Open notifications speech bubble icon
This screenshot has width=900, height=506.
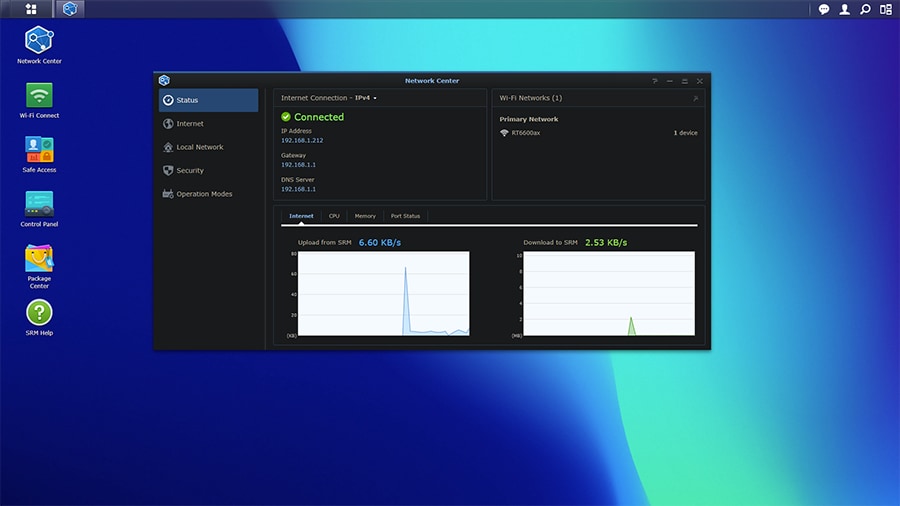pos(824,9)
